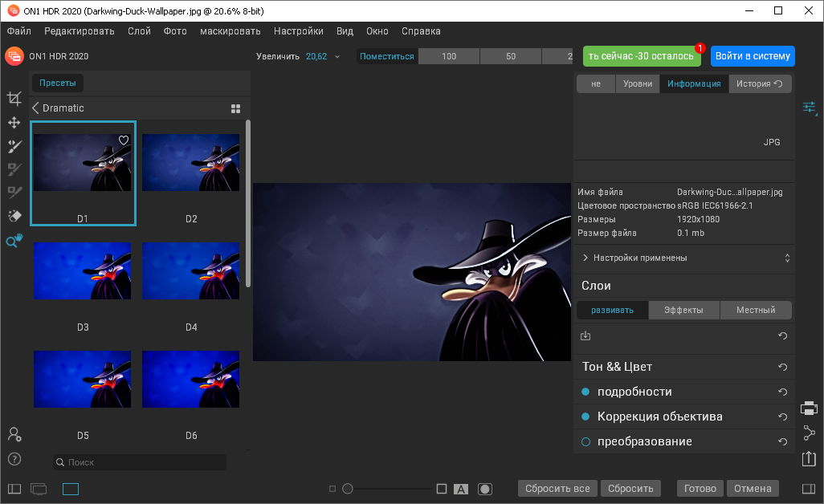
Task: Mark the D1 preset as favorite
Action: click(124, 140)
